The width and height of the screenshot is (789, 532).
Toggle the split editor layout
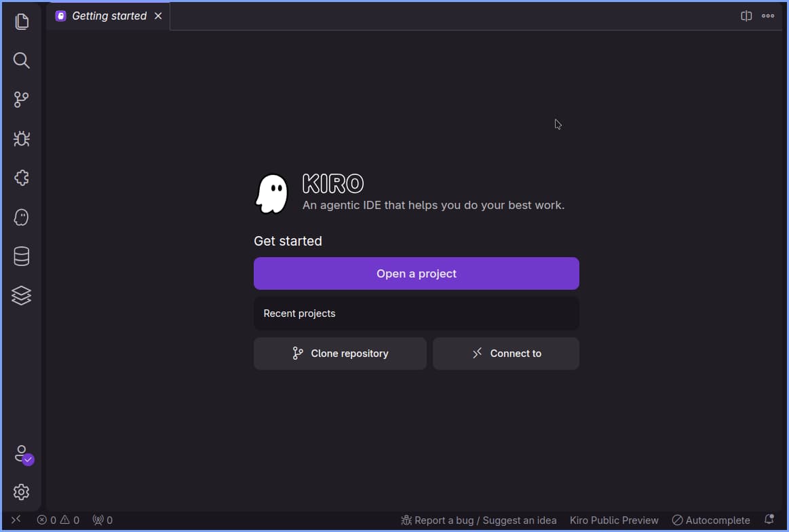click(746, 16)
